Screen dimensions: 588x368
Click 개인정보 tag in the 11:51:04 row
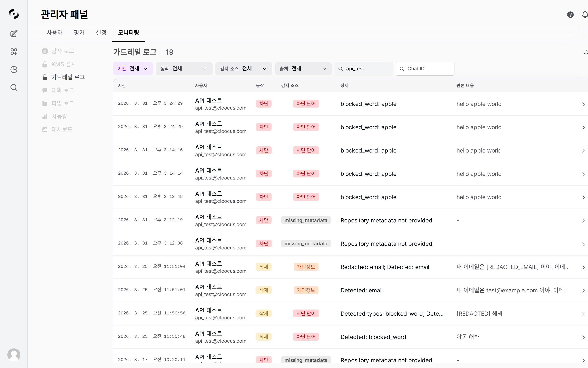click(x=306, y=267)
